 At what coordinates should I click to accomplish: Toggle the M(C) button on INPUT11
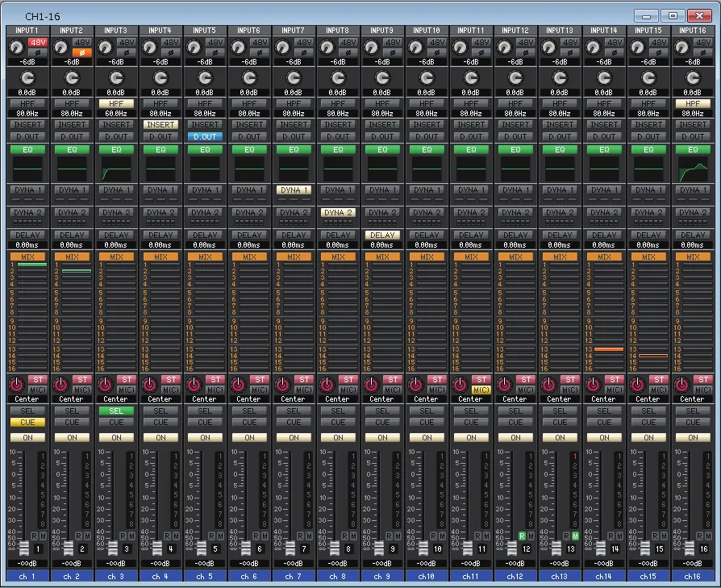481,390
